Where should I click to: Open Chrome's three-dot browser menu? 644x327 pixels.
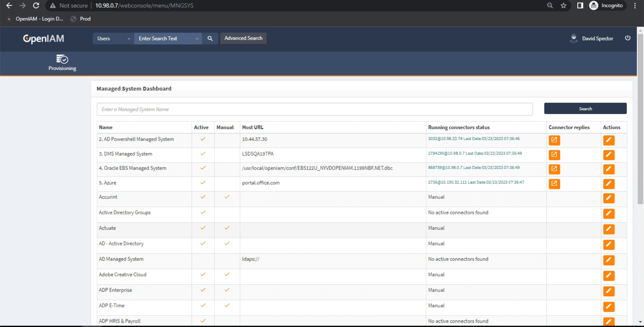[x=635, y=6]
